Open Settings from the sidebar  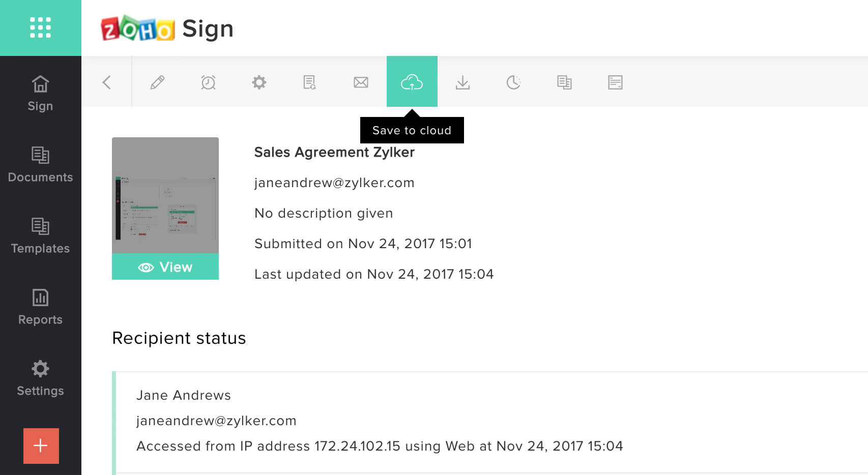click(x=41, y=376)
